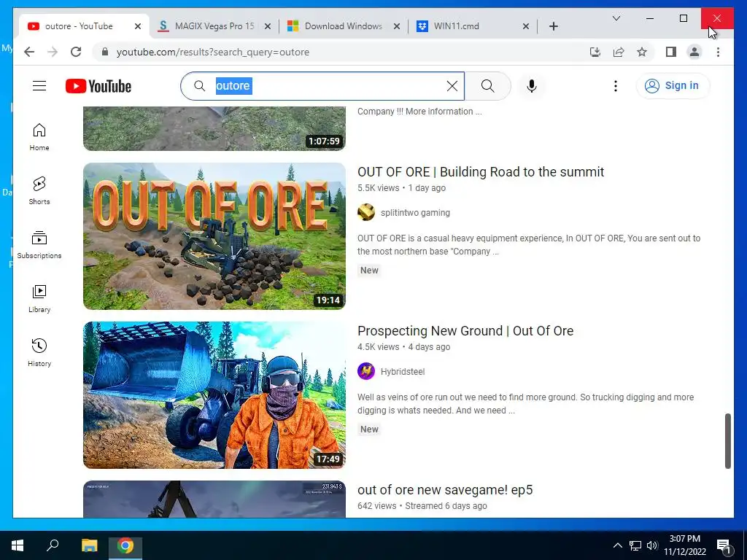
Task: Show hidden tray icons chevron
Action: [617, 545]
